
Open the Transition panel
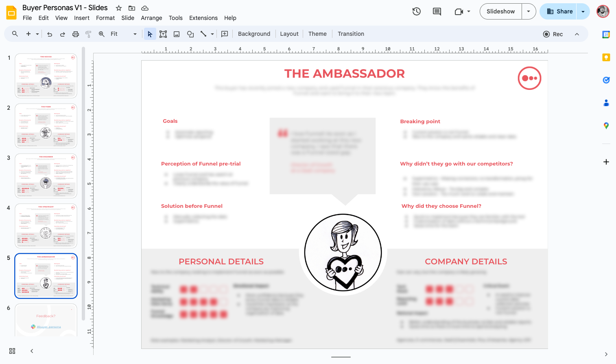(x=351, y=34)
